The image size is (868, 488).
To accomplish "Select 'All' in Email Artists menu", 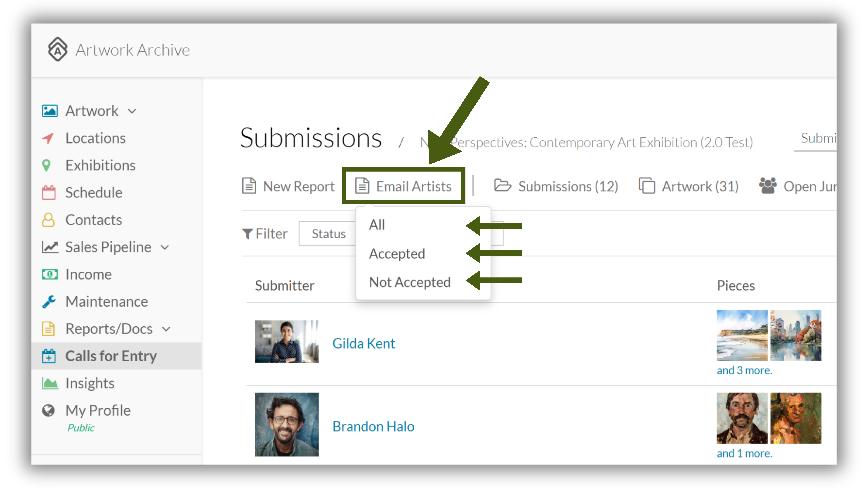I will (x=376, y=225).
